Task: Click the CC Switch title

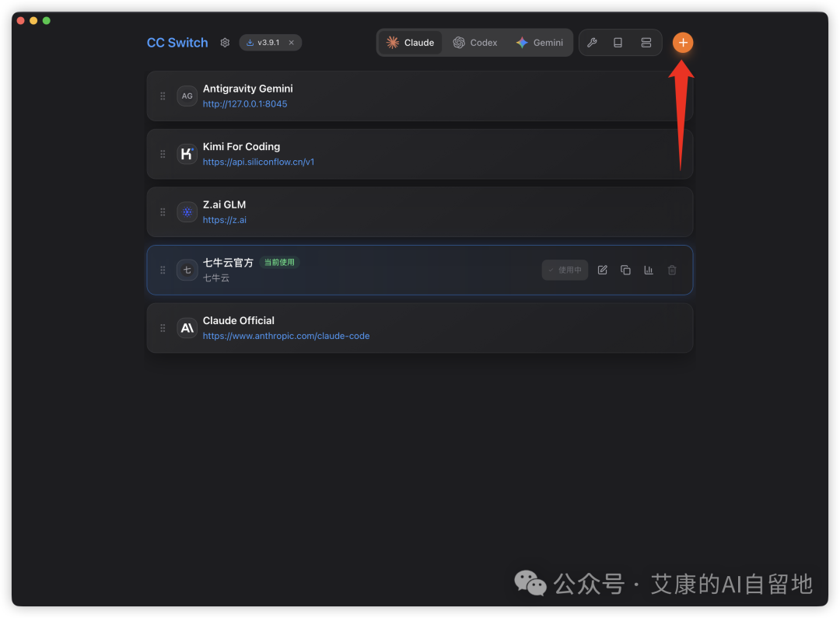Action: 177,43
